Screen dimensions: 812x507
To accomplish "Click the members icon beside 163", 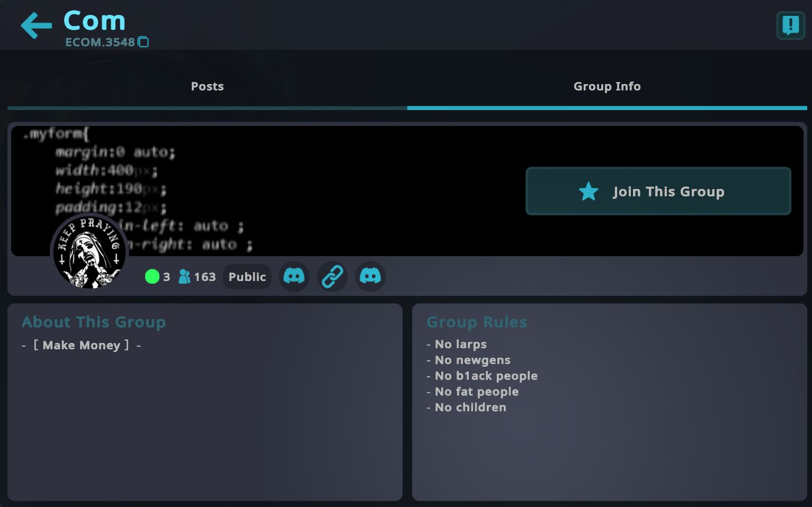I will click(x=184, y=276).
